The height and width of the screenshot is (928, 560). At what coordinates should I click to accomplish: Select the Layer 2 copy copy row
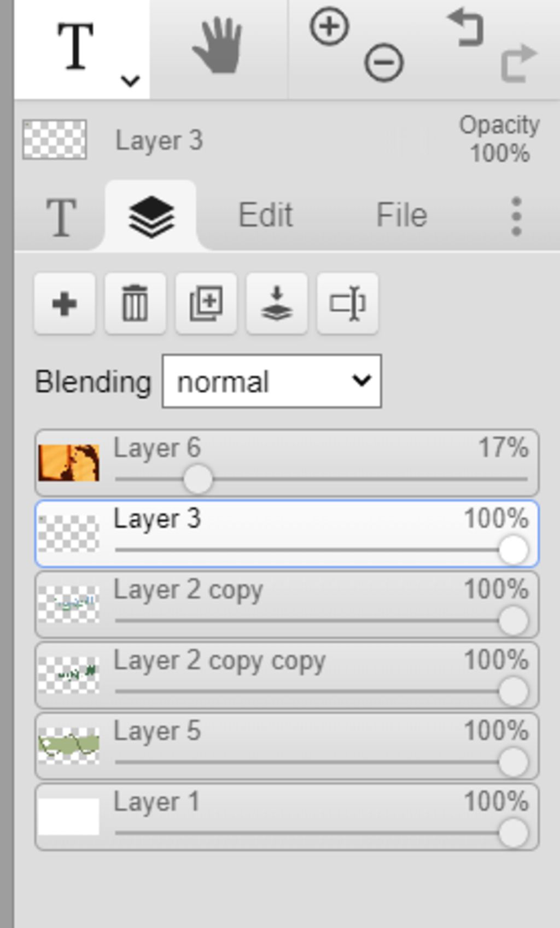[287, 675]
